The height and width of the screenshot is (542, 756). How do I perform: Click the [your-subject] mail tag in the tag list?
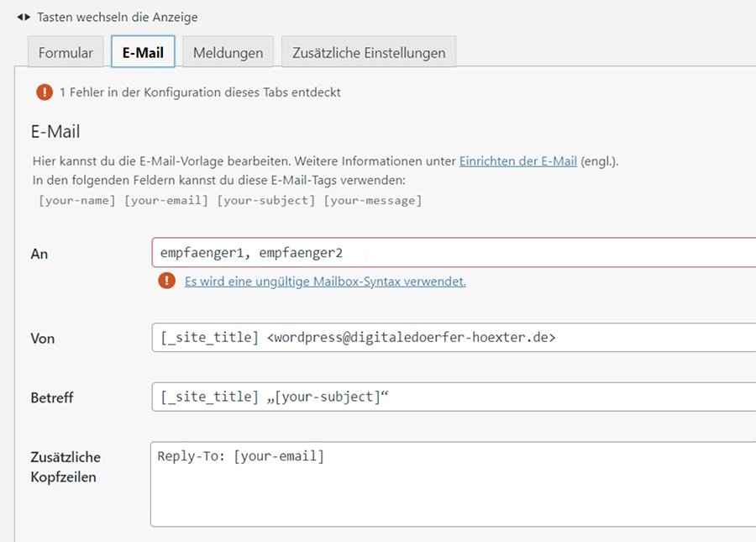[265, 200]
